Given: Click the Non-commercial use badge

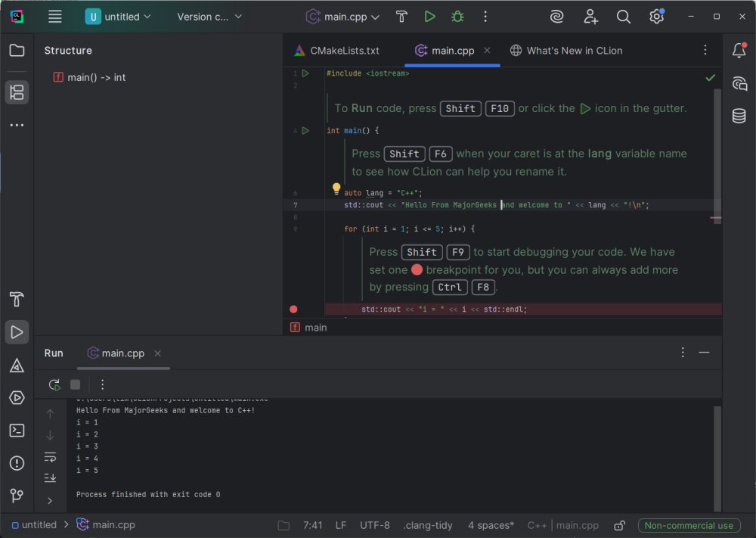Looking at the screenshot, I should pos(689,525).
